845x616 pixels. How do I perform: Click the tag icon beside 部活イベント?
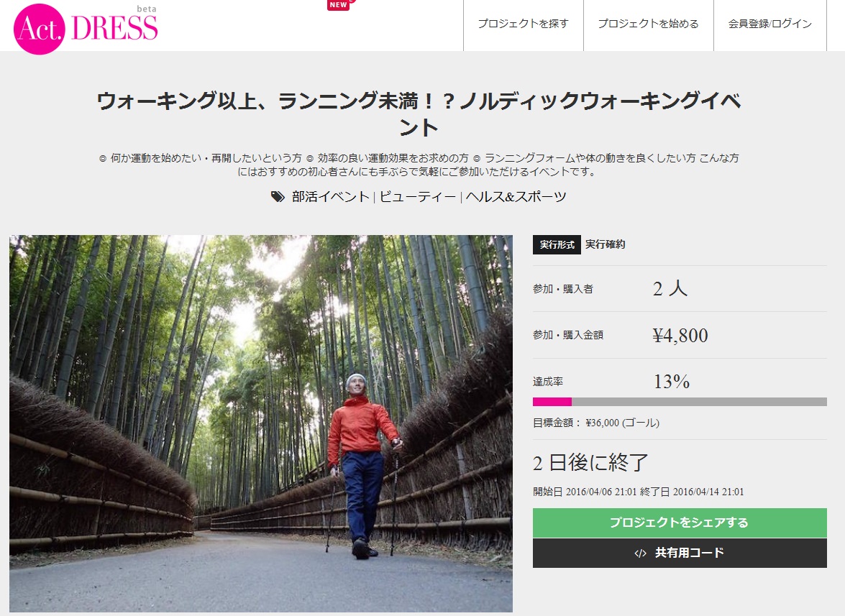(x=278, y=196)
